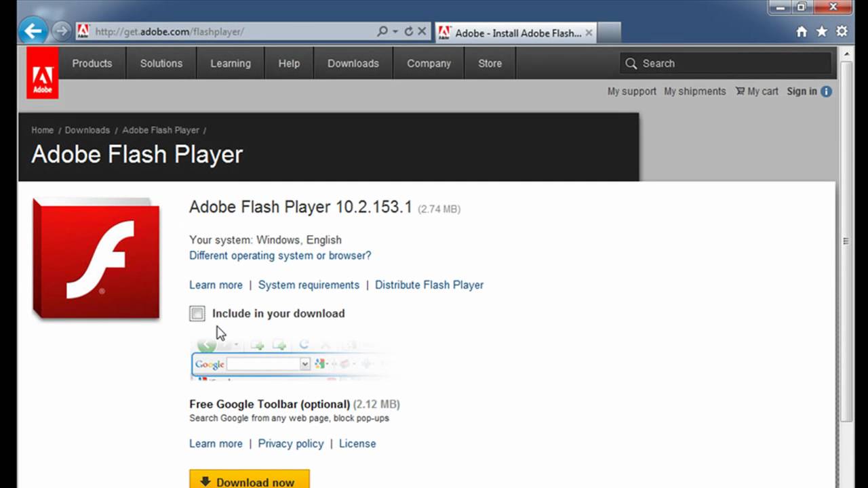This screenshot has width=868, height=488.
Task: Click the Stop loading X icon
Action: 422,31
